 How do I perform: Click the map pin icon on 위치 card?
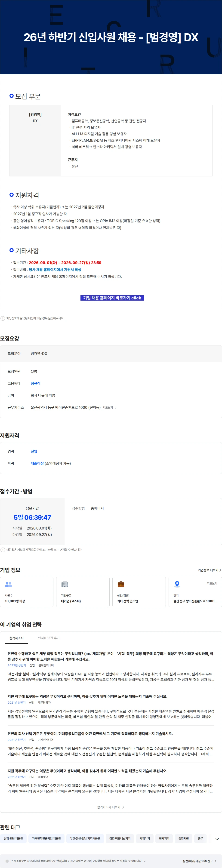pyautogui.click(x=177, y=584)
